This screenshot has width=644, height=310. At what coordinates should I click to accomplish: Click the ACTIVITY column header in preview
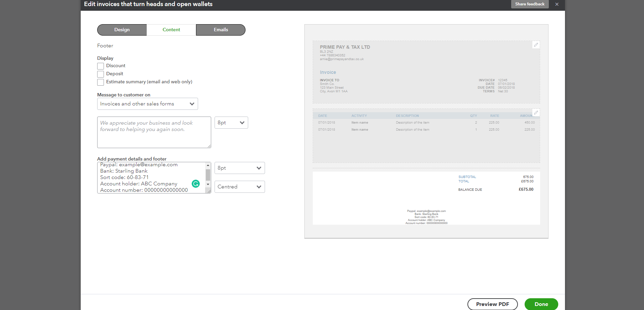(x=359, y=116)
